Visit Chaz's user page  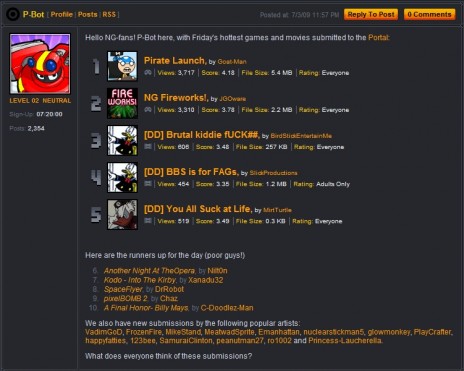click(169, 299)
